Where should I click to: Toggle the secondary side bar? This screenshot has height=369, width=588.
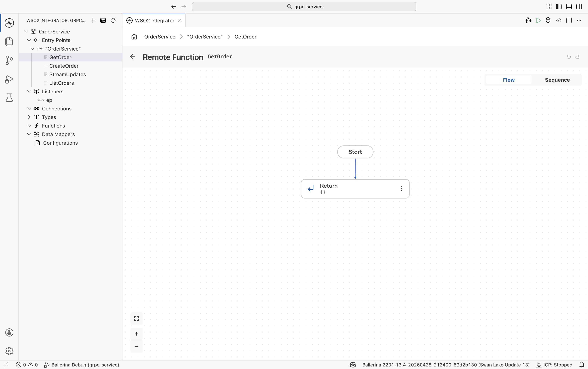coord(579,7)
